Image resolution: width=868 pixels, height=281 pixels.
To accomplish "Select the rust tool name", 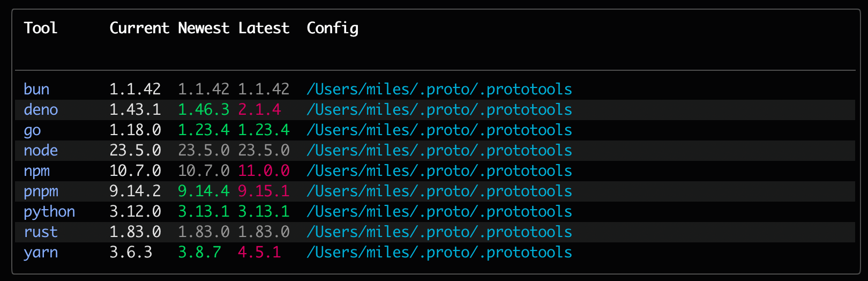I will (41, 232).
